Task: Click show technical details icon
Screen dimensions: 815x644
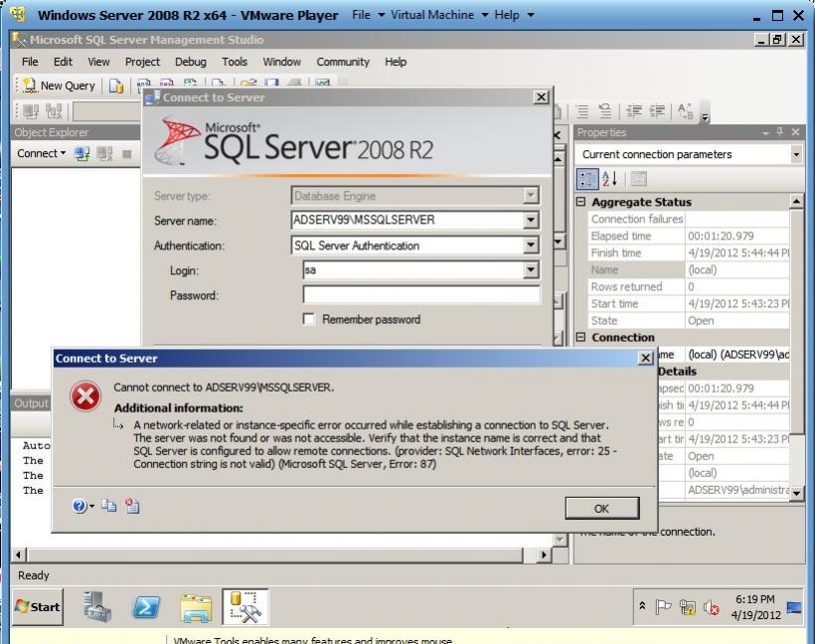Action: pyautogui.click(x=132, y=506)
